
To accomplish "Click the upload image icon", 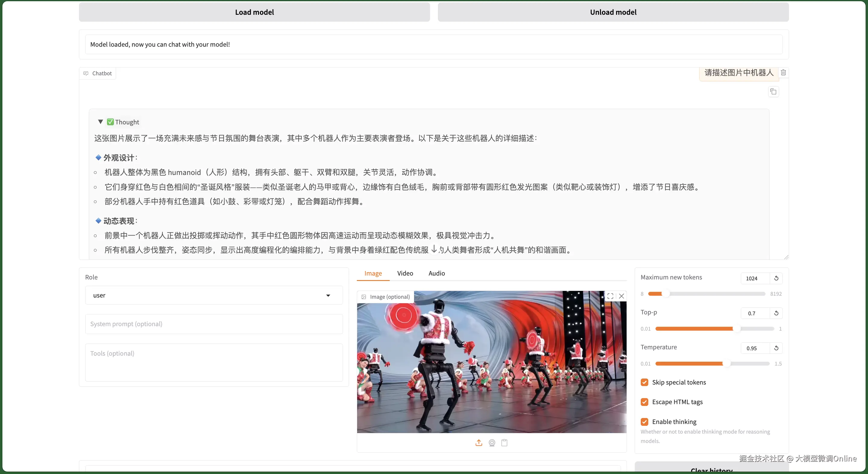I will (x=479, y=443).
